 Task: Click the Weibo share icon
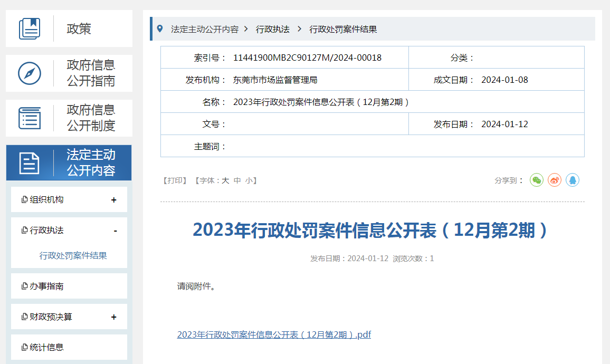click(x=555, y=180)
